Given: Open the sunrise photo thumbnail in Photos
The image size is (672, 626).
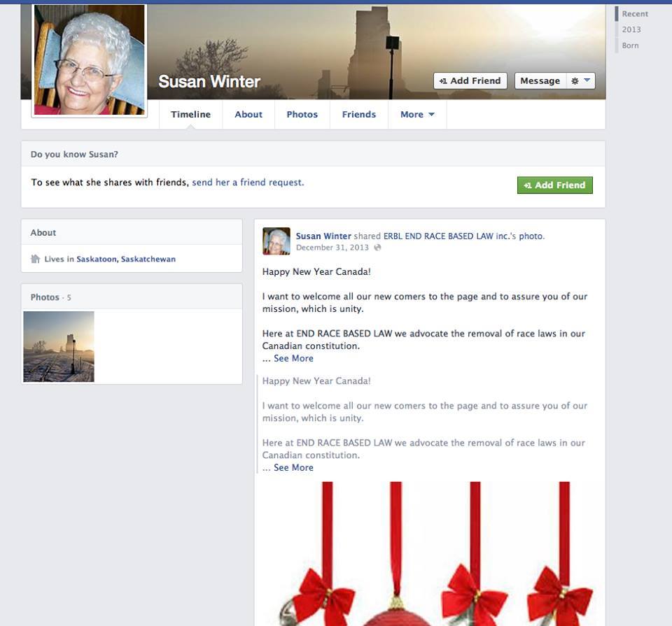Looking at the screenshot, I should [x=59, y=347].
